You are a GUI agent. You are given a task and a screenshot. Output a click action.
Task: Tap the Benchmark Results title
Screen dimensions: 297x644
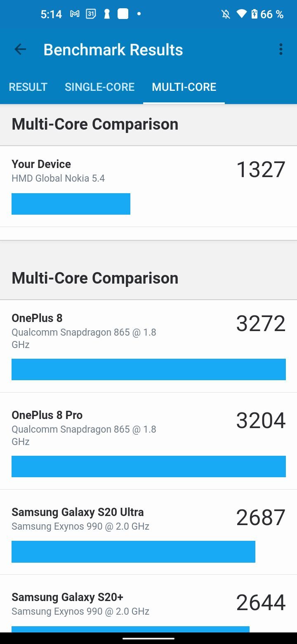coord(113,50)
